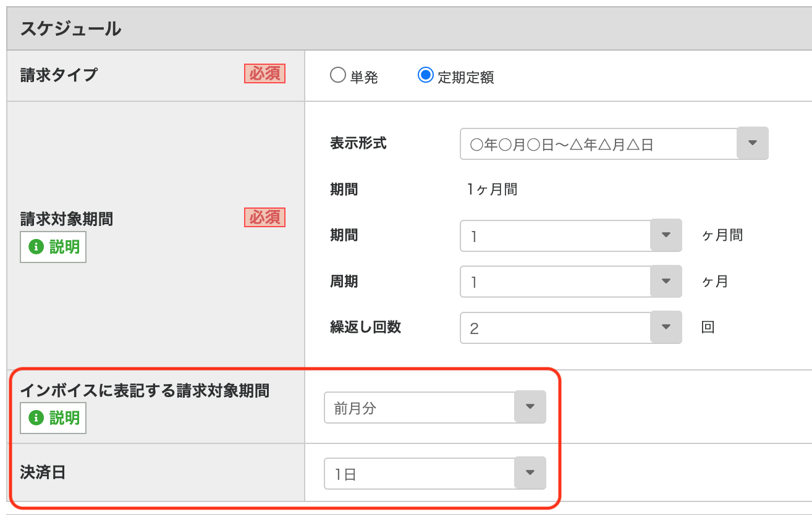Open the 決済日 field showing 1日
The height and width of the screenshot is (515, 812).
click(x=419, y=474)
